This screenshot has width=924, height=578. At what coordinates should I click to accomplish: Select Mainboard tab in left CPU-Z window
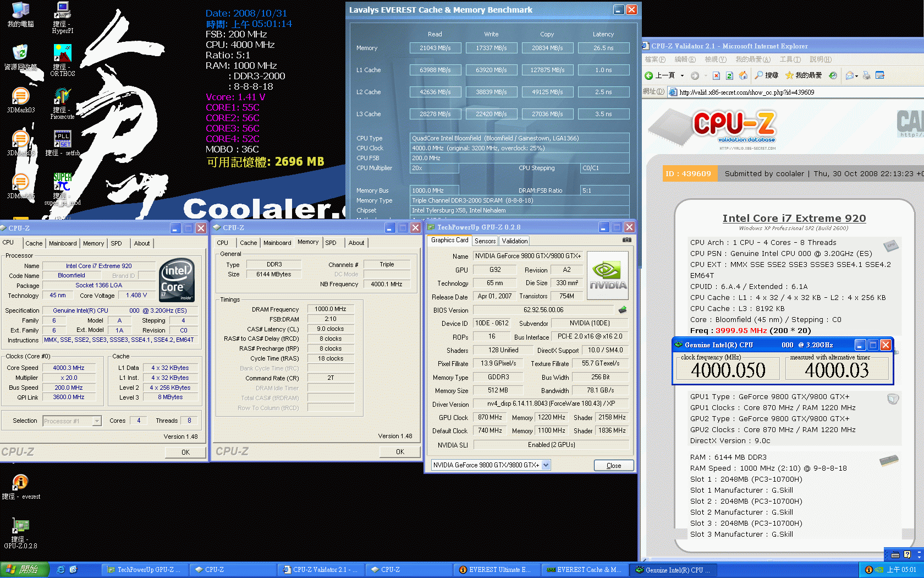63,243
